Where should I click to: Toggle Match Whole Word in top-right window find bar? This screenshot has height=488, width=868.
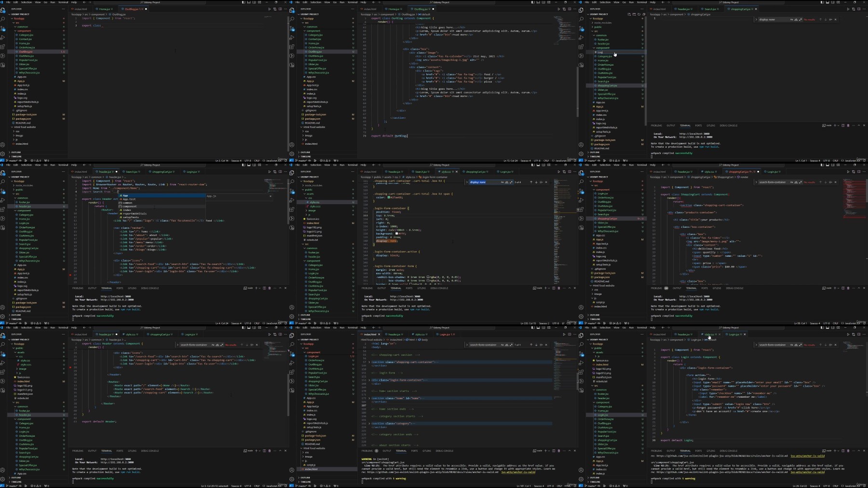[x=795, y=20]
